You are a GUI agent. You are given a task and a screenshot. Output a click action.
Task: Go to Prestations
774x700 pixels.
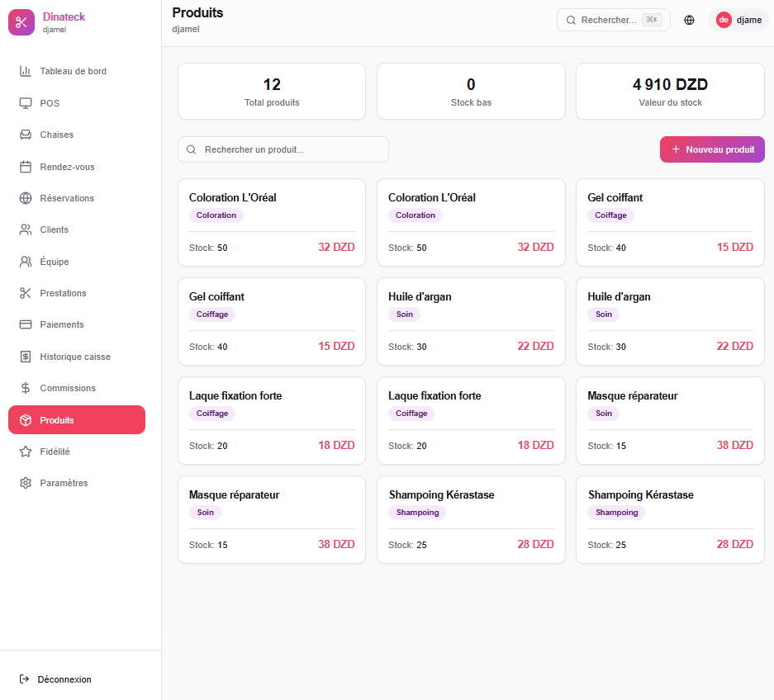click(77, 293)
